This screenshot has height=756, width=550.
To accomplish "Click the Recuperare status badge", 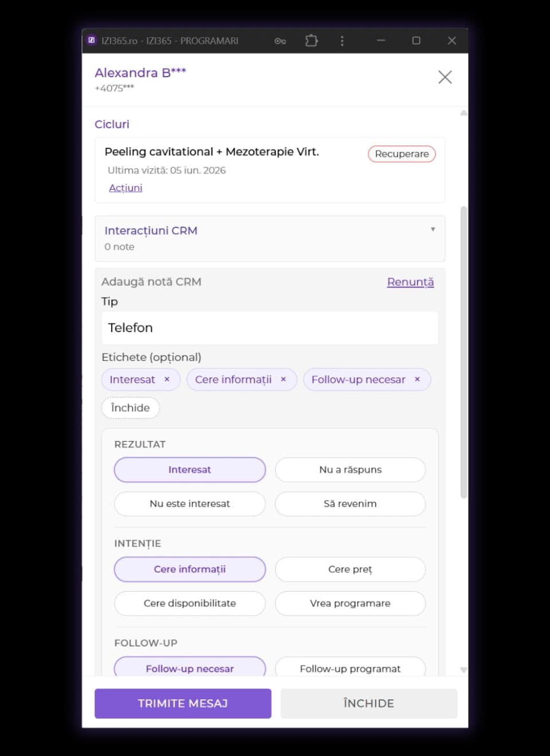I will 402,153.
